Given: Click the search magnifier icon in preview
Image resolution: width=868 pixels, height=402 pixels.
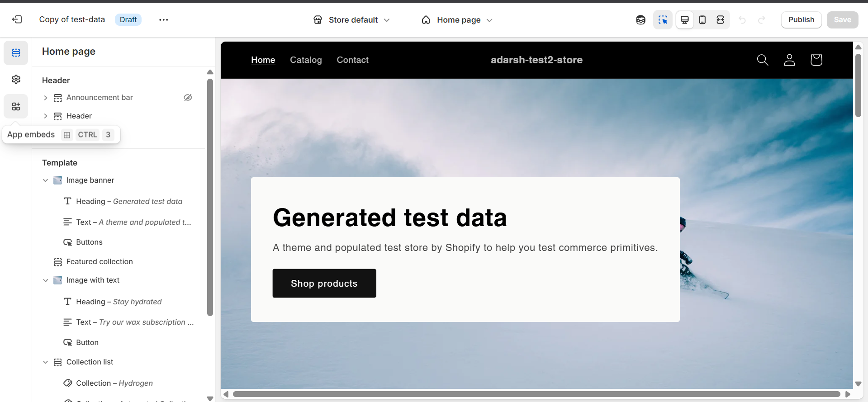Looking at the screenshot, I should click(x=763, y=60).
